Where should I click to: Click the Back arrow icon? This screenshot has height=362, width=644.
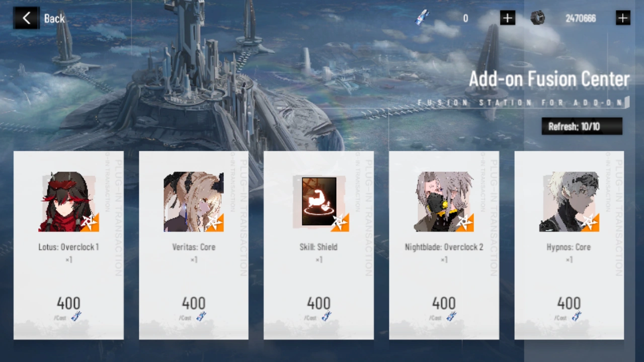26,19
